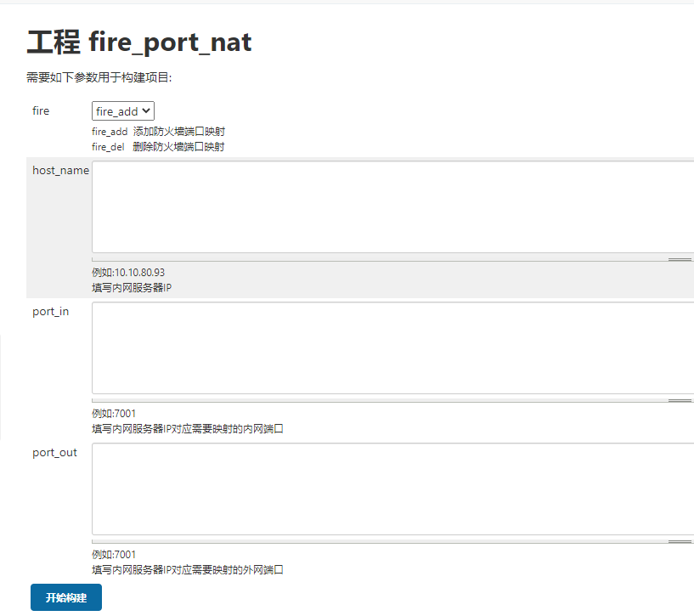Click inside the host_name text area

(391, 206)
